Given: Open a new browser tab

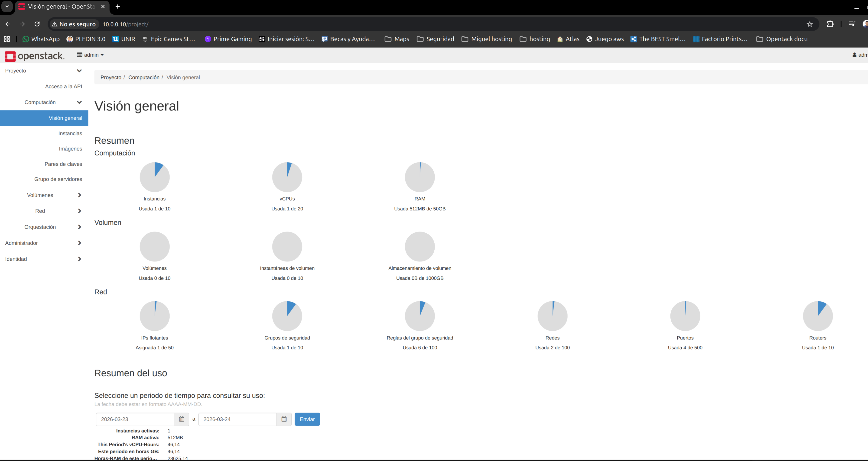Looking at the screenshot, I should (x=118, y=6).
